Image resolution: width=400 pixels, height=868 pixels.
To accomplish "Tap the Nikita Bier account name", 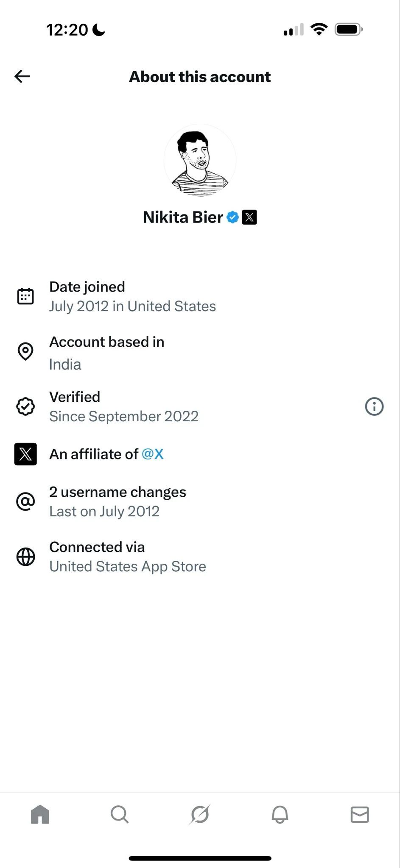I will click(183, 217).
